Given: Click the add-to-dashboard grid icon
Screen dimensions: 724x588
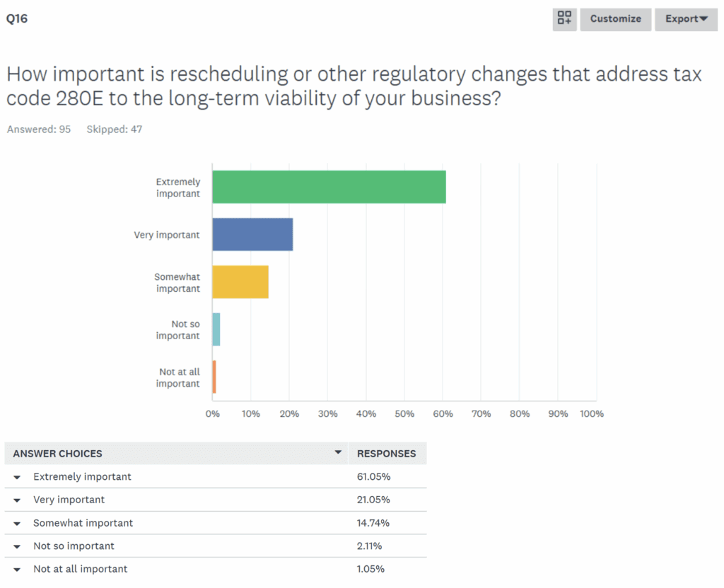Looking at the screenshot, I should (x=564, y=19).
